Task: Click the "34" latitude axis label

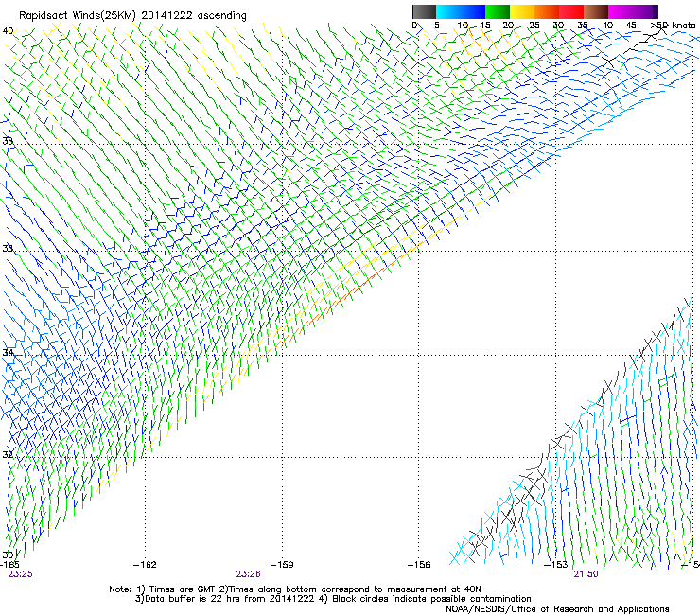Action: coord(8,352)
